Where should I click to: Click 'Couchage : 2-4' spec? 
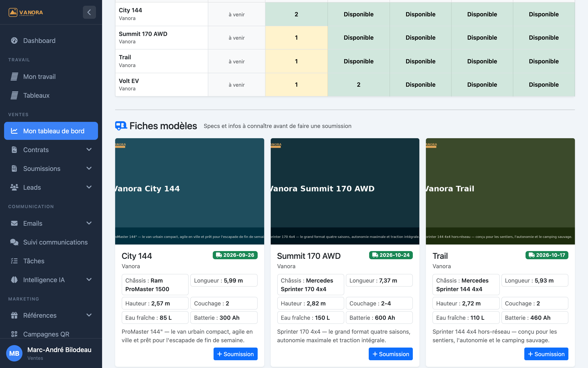coord(379,303)
